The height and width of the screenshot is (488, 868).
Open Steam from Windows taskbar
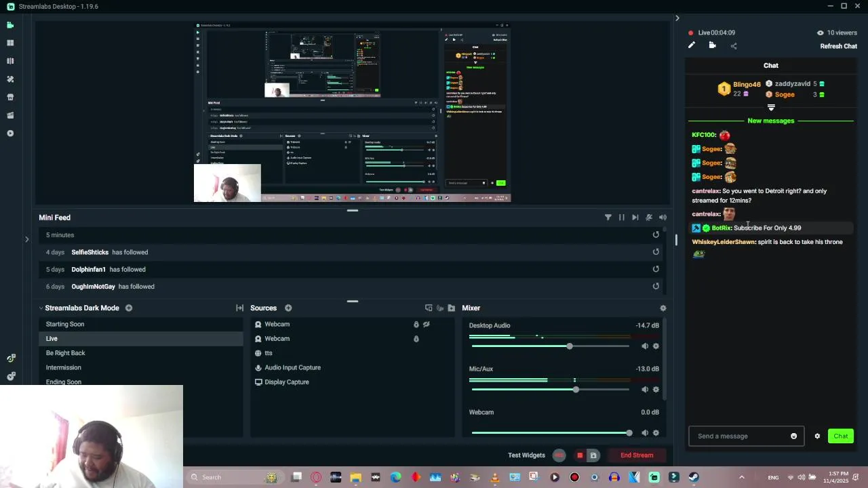pos(693,477)
